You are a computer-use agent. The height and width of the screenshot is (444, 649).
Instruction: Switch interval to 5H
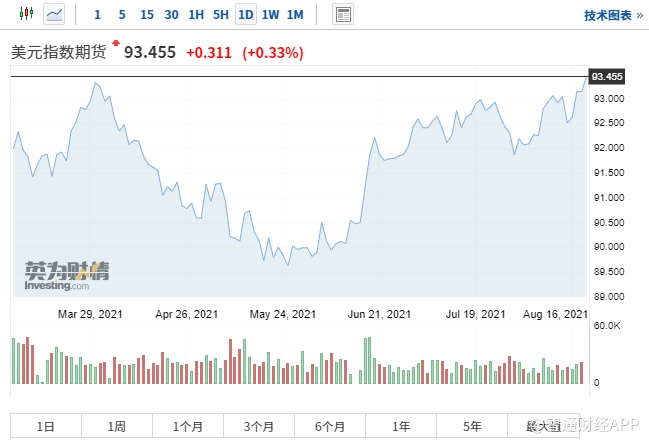point(221,15)
